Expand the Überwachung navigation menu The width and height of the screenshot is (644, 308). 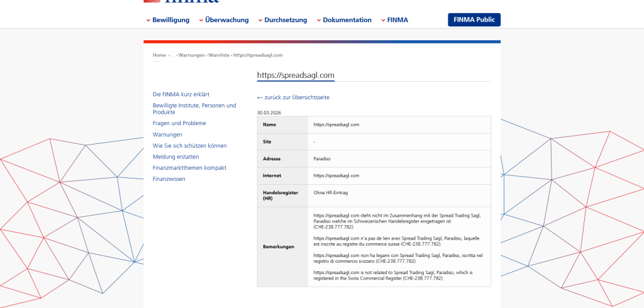tap(224, 19)
